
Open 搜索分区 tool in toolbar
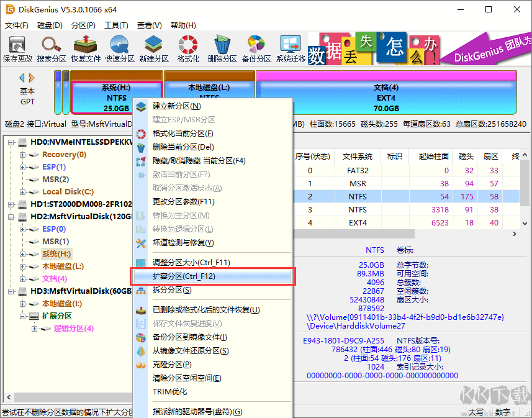coord(52,49)
